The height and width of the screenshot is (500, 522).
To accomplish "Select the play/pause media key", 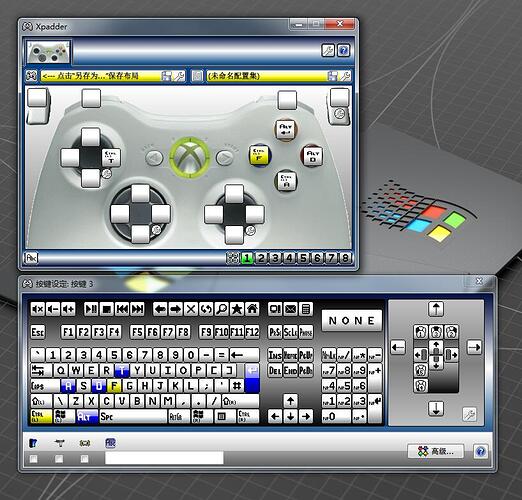I will tap(91, 309).
